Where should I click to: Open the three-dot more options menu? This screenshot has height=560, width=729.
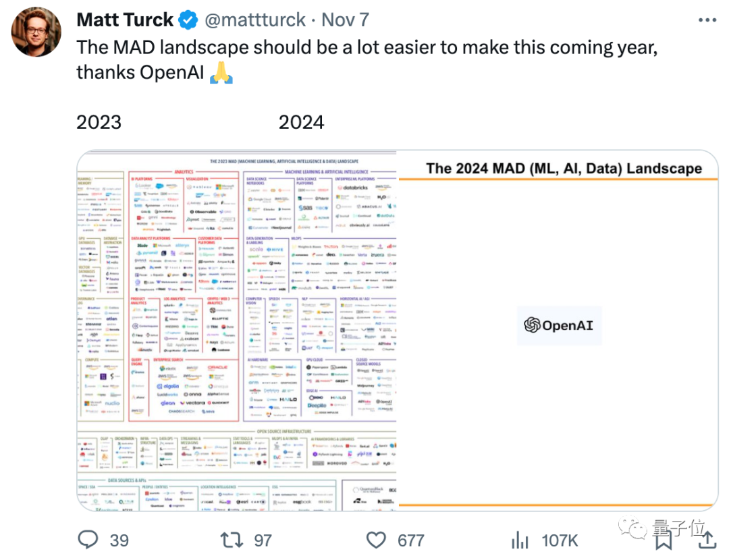tap(707, 20)
